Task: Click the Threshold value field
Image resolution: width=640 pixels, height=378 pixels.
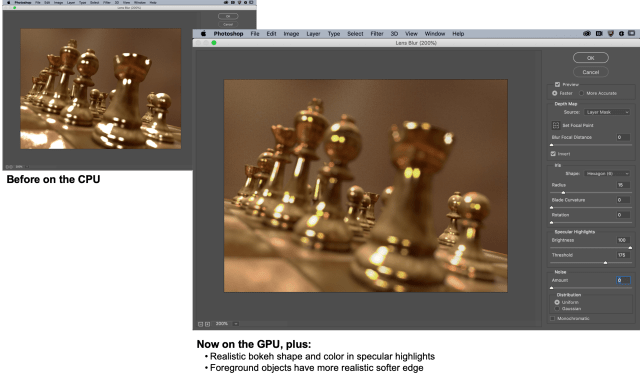Action: pyautogui.click(x=623, y=255)
